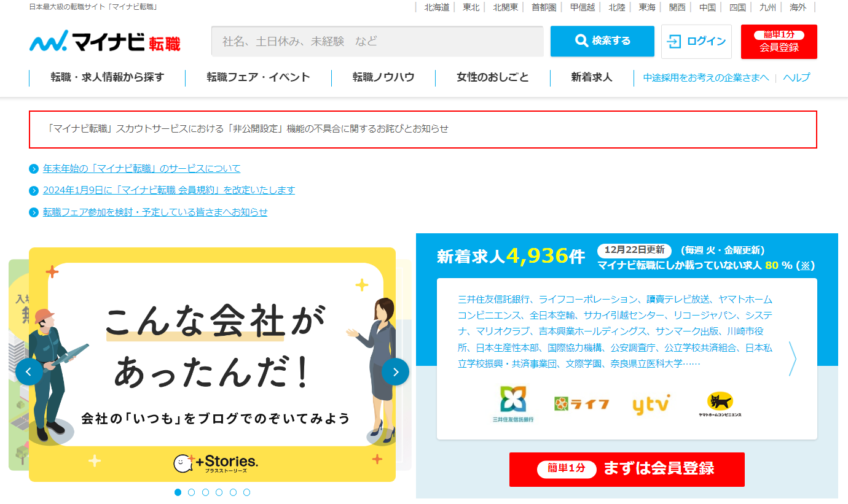This screenshot has width=848, height=504.
Task: Click the ログイン button
Action: coord(696,42)
